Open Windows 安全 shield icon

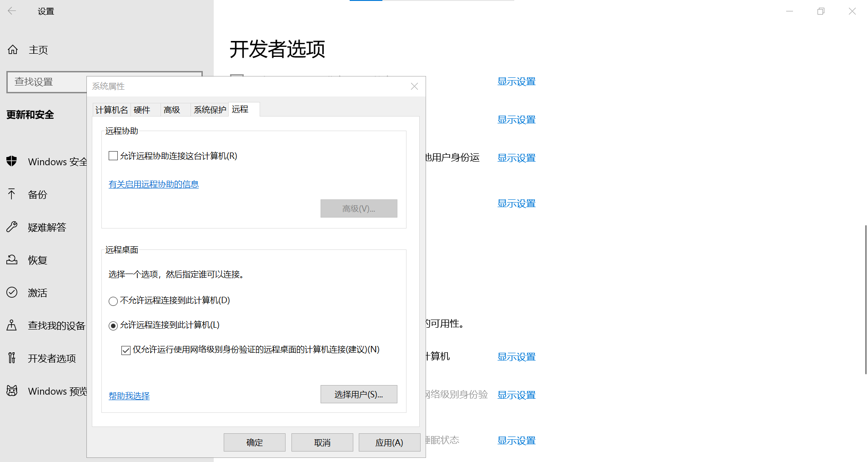pyautogui.click(x=12, y=162)
